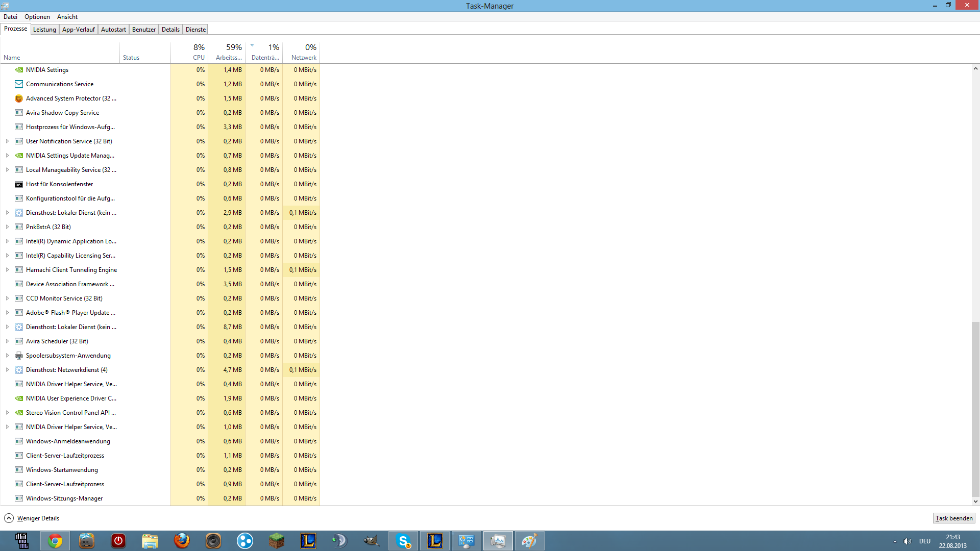980x551 pixels.
Task: Click the Host für Konsolenfenster icon
Action: [x=19, y=184]
